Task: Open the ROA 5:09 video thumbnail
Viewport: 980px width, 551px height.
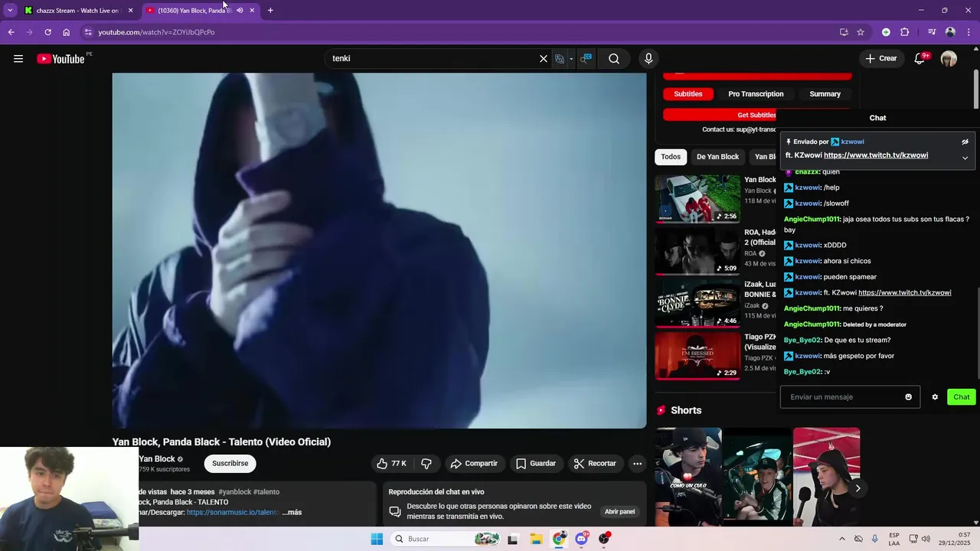Action: [x=697, y=251]
